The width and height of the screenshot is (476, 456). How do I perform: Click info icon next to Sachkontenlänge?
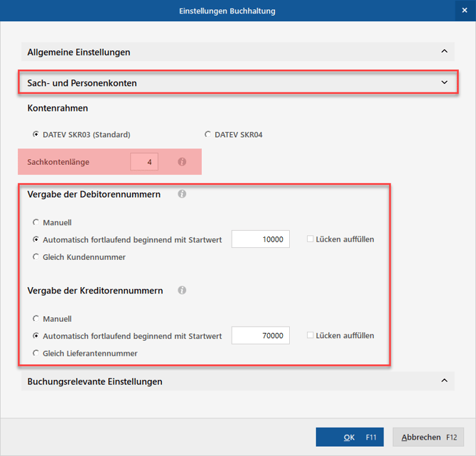pyautogui.click(x=182, y=162)
